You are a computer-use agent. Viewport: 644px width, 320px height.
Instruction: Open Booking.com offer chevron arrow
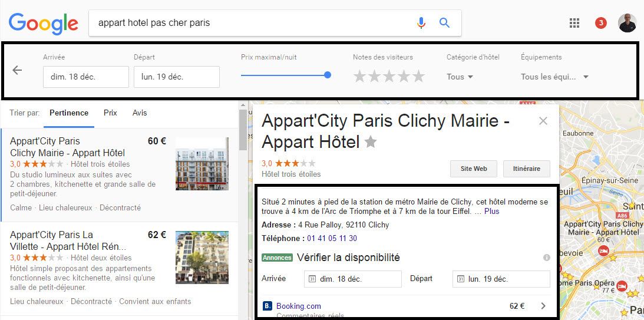[x=543, y=306]
